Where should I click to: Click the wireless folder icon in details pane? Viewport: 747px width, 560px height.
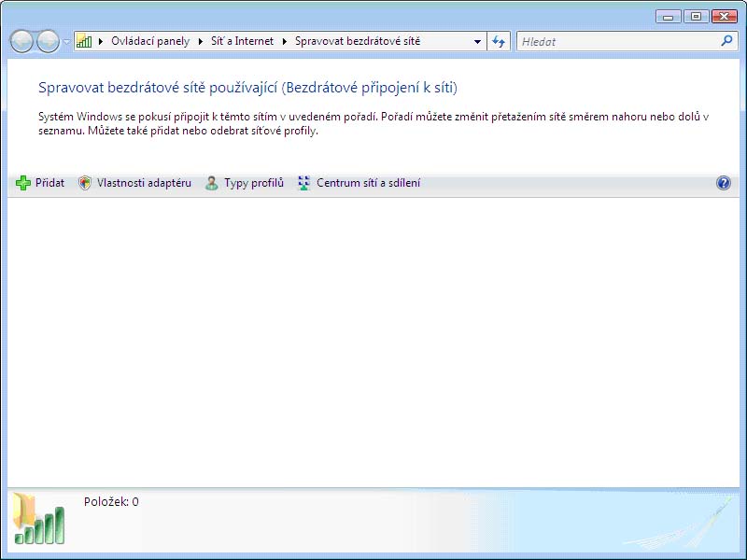pos(38,519)
